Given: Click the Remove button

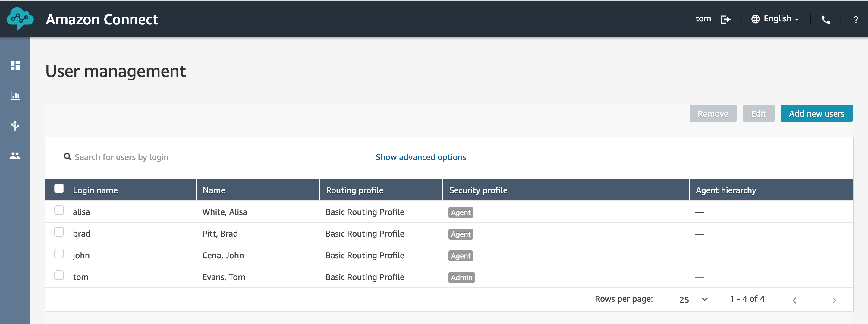Looking at the screenshot, I should point(713,114).
